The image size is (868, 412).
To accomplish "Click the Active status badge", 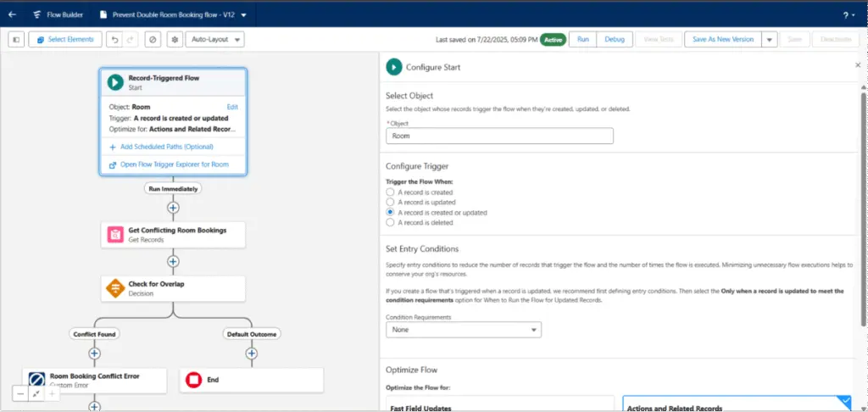I will [x=553, y=39].
